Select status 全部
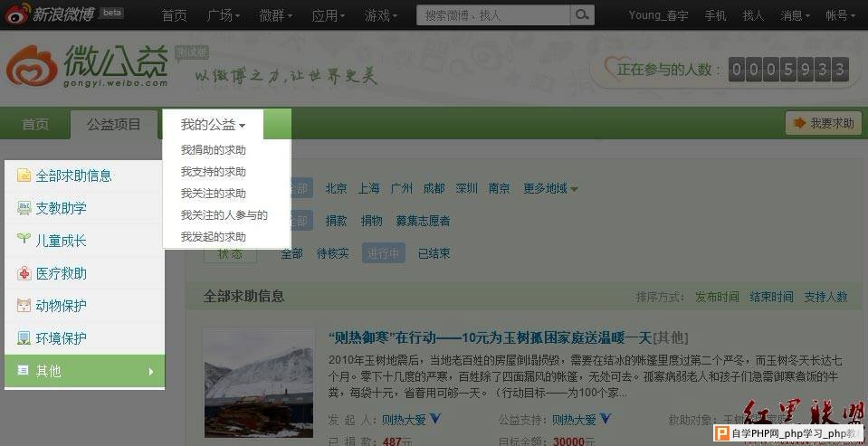This screenshot has height=446, width=868. [x=291, y=254]
